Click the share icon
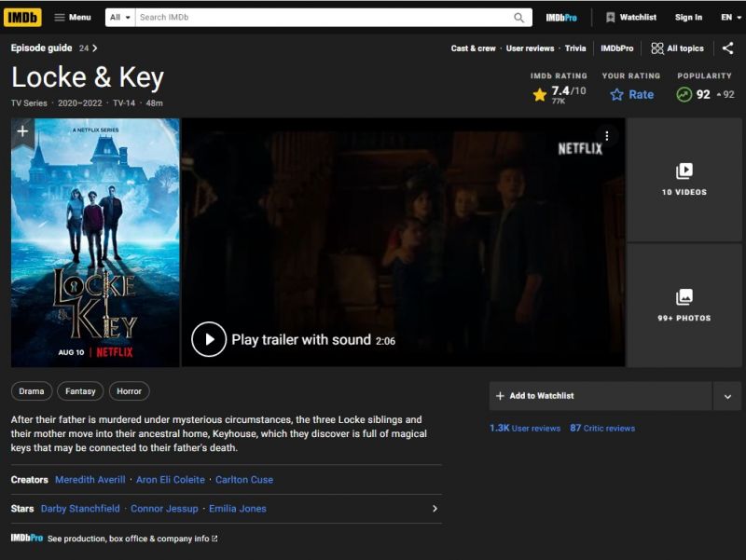This screenshot has width=746, height=560. click(728, 48)
